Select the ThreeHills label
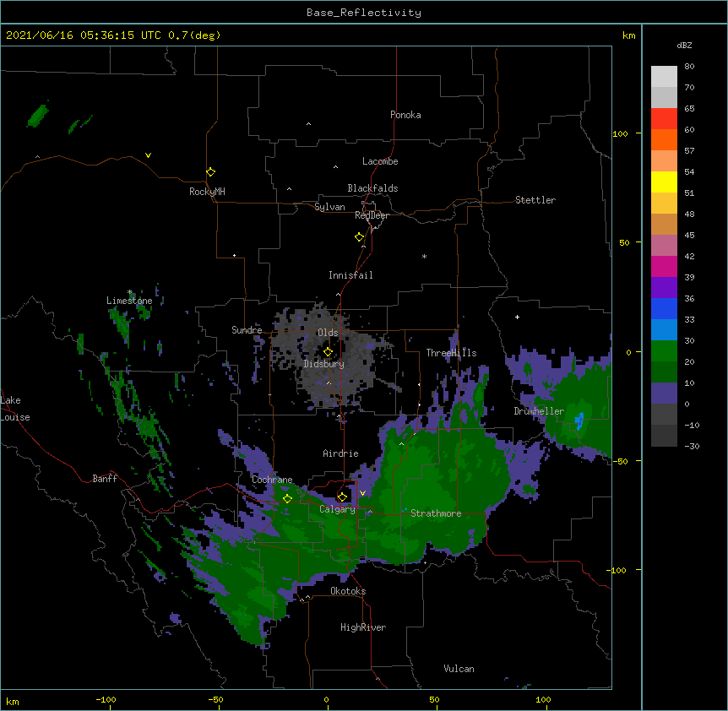 pos(451,353)
